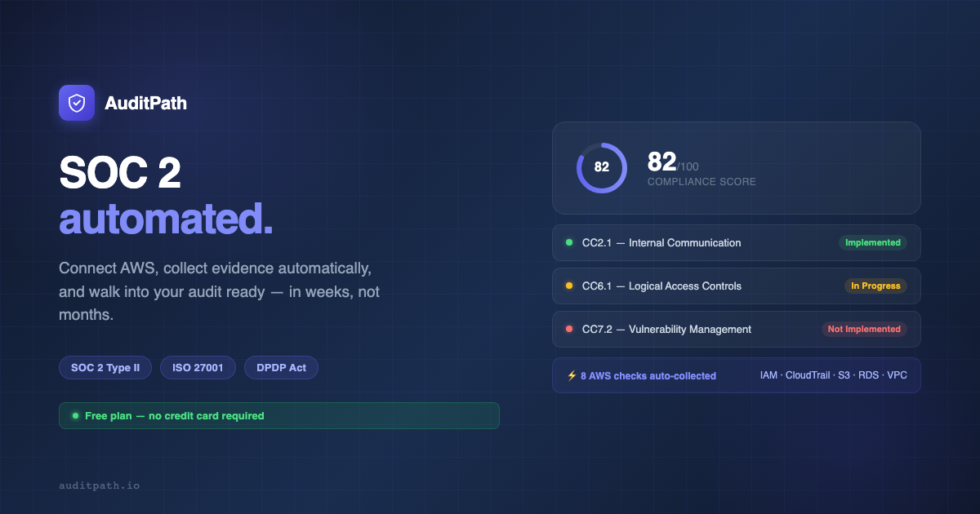Click the yellow status dot beside CC6.1
The height and width of the screenshot is (514, 980).
point(570,286)
